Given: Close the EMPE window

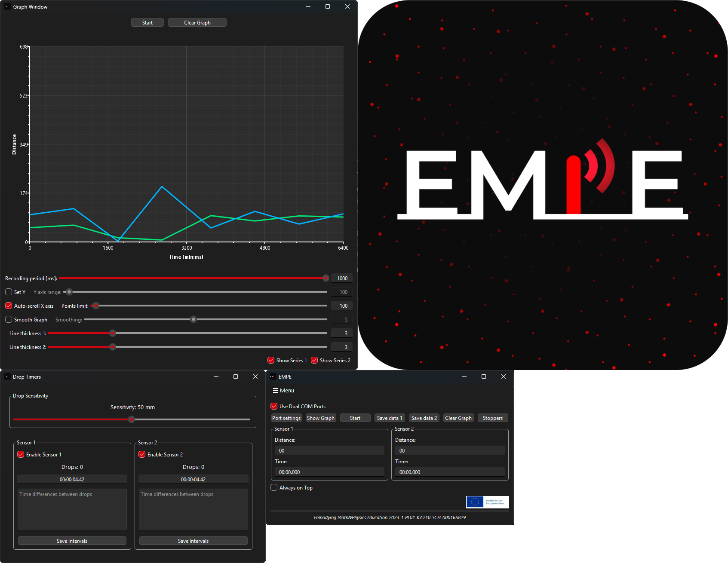Looking at the screenshot, I should [504, 376].
